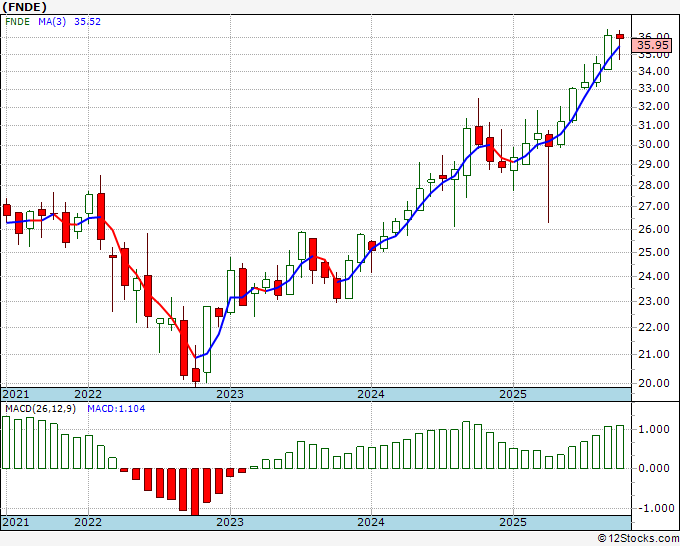This screenshot has height=546, width=680.
Task: Click 2023 on the MACD panel timeline
Action: pos(230,522)
